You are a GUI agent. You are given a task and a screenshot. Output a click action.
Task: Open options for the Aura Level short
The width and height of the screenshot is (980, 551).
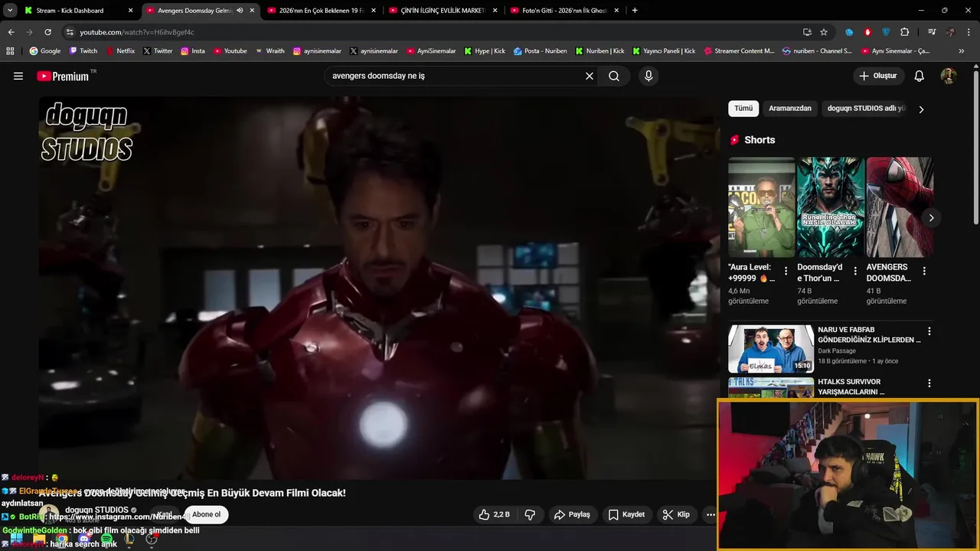786,271
